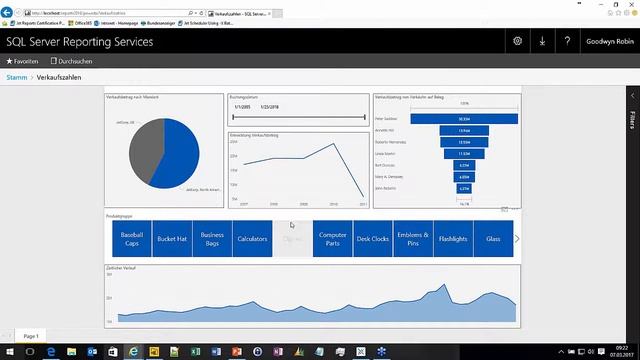Click the line chart peak at 2010
The width and height of the screenshot is (640, 360).
pos(333,144)
